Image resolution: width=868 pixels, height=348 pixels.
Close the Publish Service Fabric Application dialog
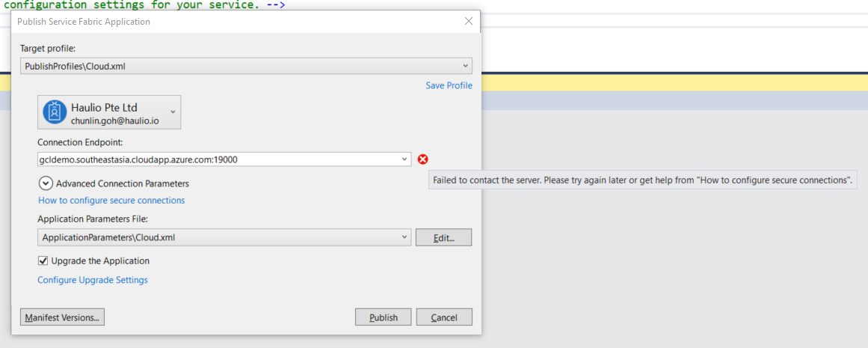click(469, 21)
